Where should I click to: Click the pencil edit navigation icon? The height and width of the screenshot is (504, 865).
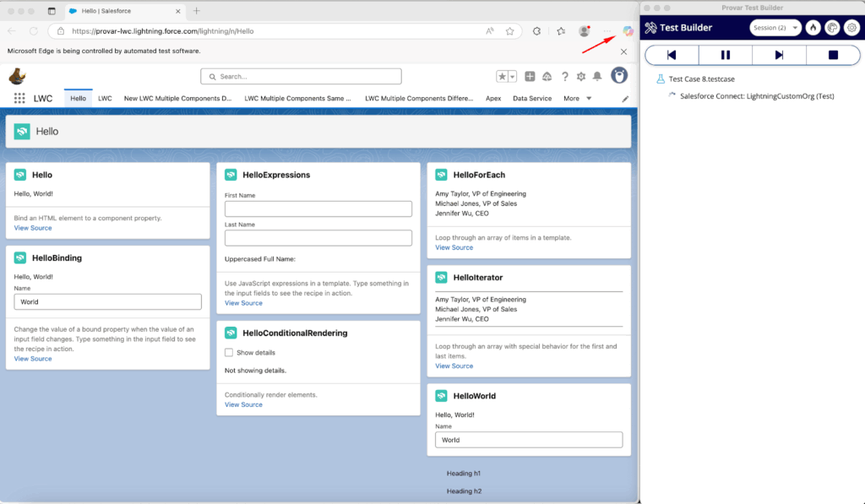625,99
